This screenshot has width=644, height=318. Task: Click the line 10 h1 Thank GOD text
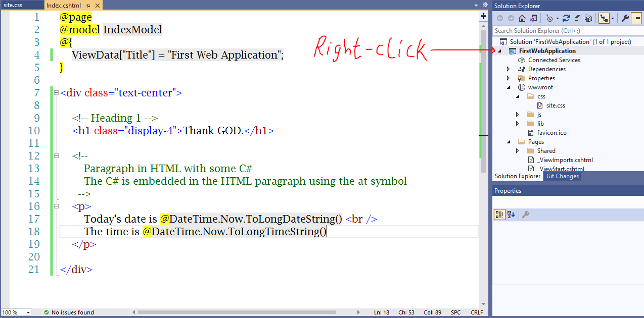(213, 131)
